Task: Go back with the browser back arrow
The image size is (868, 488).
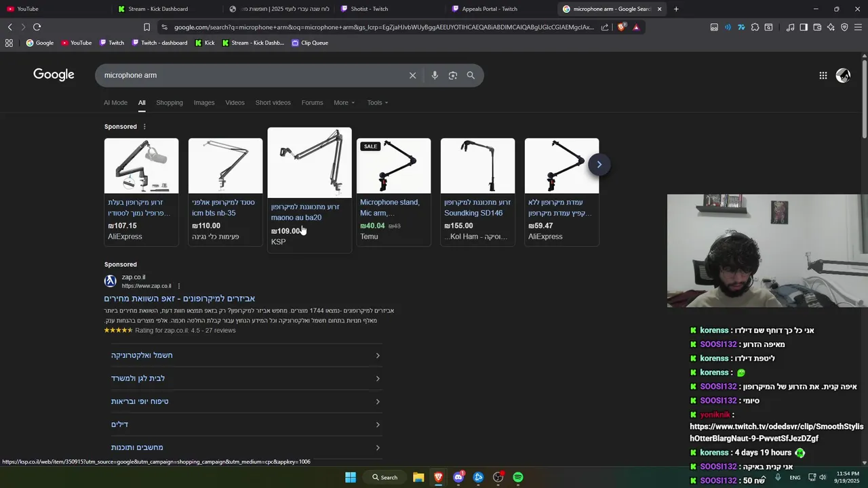Action: pyautogui.click(x=9, y=27)
